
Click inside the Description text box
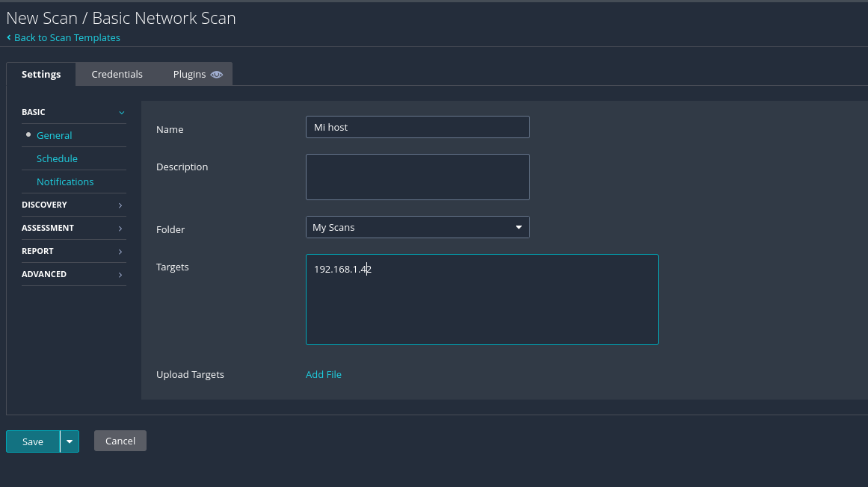417,177
